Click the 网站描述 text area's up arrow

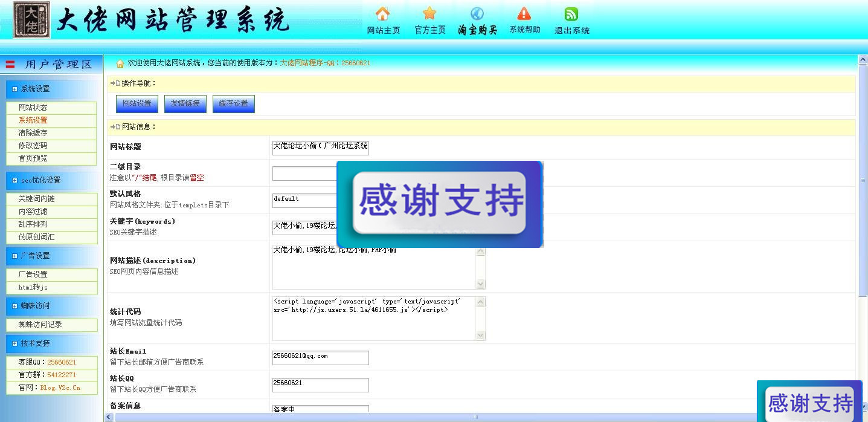point(481,251)
